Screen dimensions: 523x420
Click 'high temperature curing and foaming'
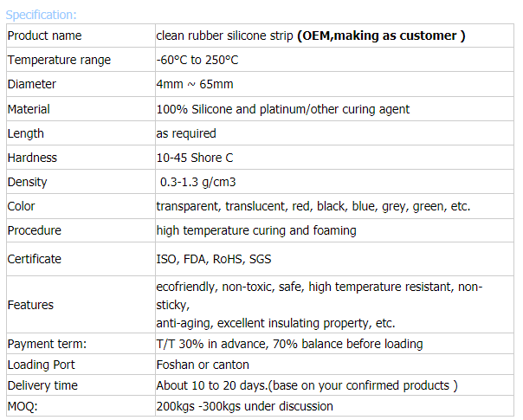(x=256, y=231)
